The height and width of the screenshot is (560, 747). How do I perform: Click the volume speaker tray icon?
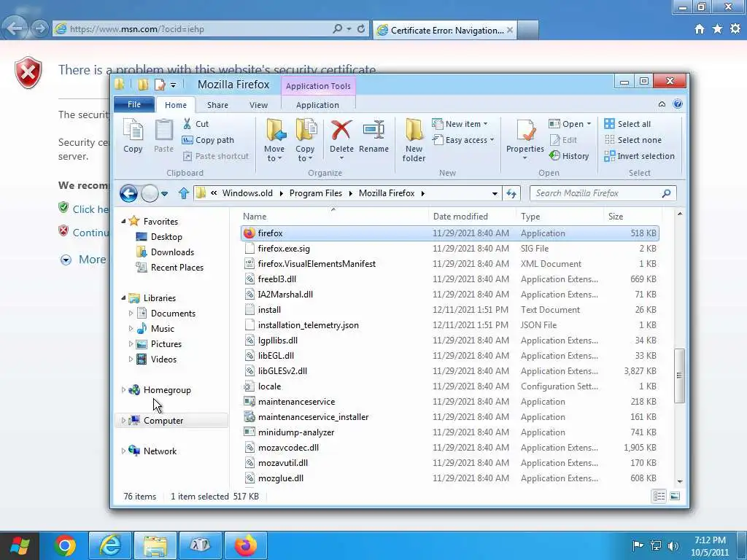pyautogui.click(x=673, y=545)
